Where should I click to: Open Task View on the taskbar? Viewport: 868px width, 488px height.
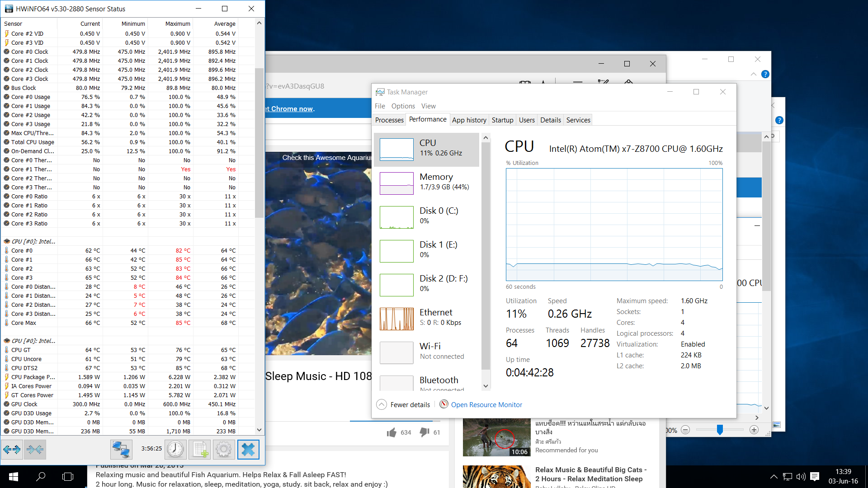(x=68, y=477)
